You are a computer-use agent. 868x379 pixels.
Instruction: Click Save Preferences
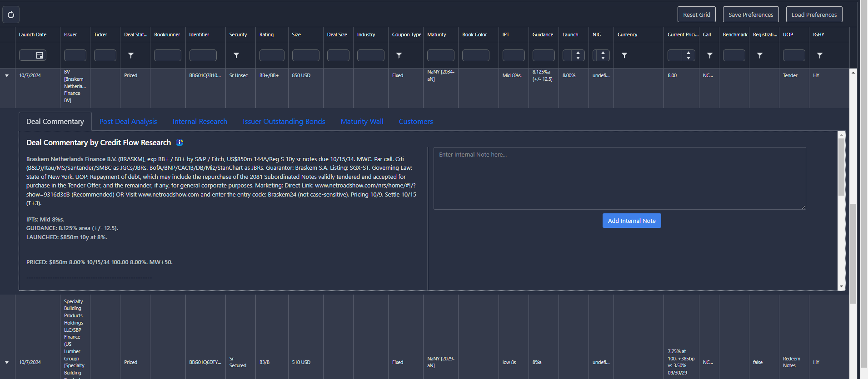pos(751,15)
